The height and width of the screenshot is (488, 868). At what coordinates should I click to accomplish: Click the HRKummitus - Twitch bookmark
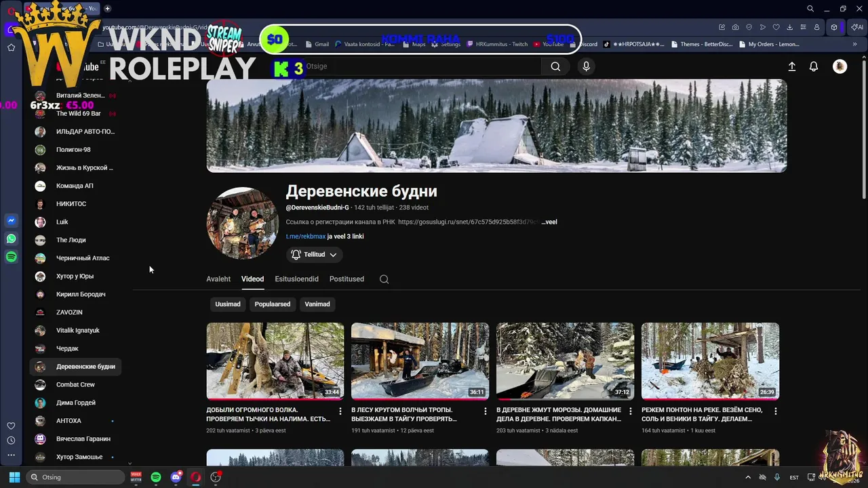point(497,44)
